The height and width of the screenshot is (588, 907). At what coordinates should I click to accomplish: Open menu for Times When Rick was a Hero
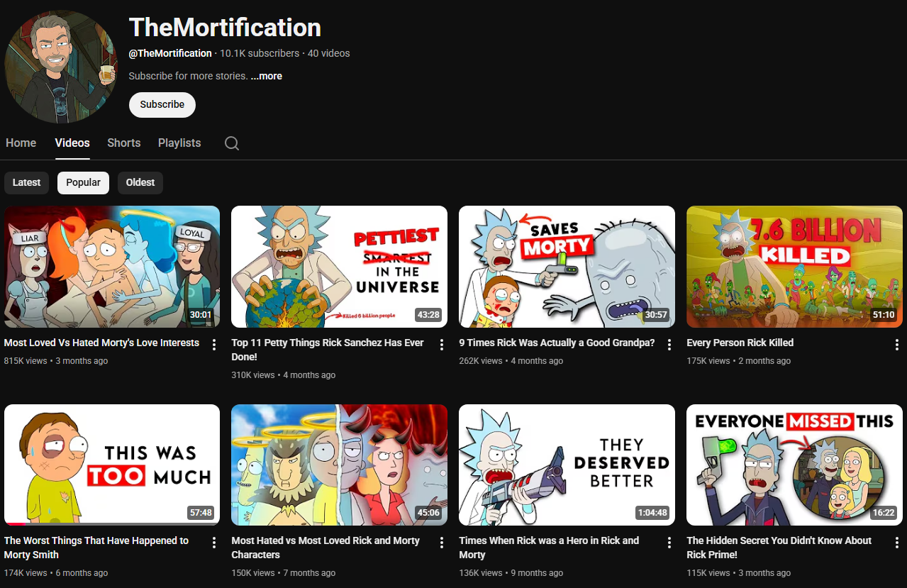669,542
